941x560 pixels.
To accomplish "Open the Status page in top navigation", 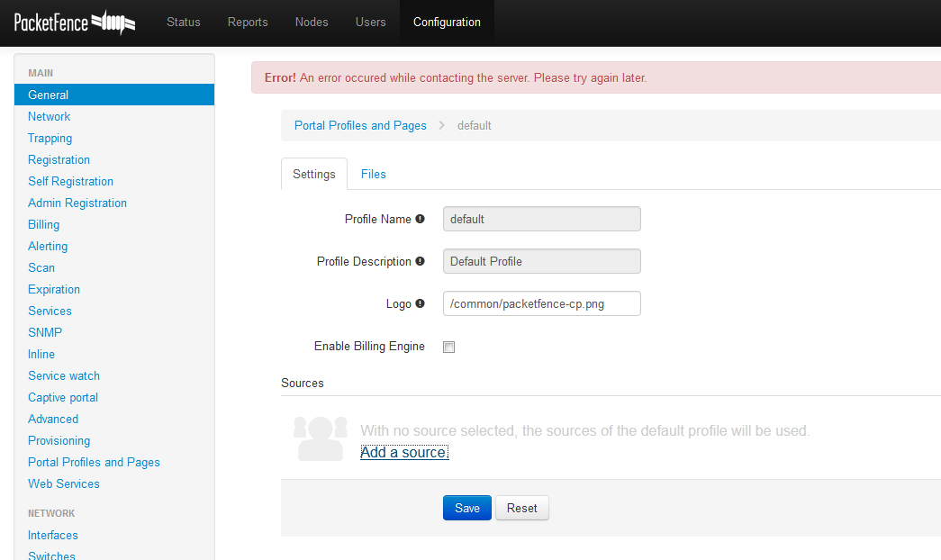I will [x=183, y=23].
